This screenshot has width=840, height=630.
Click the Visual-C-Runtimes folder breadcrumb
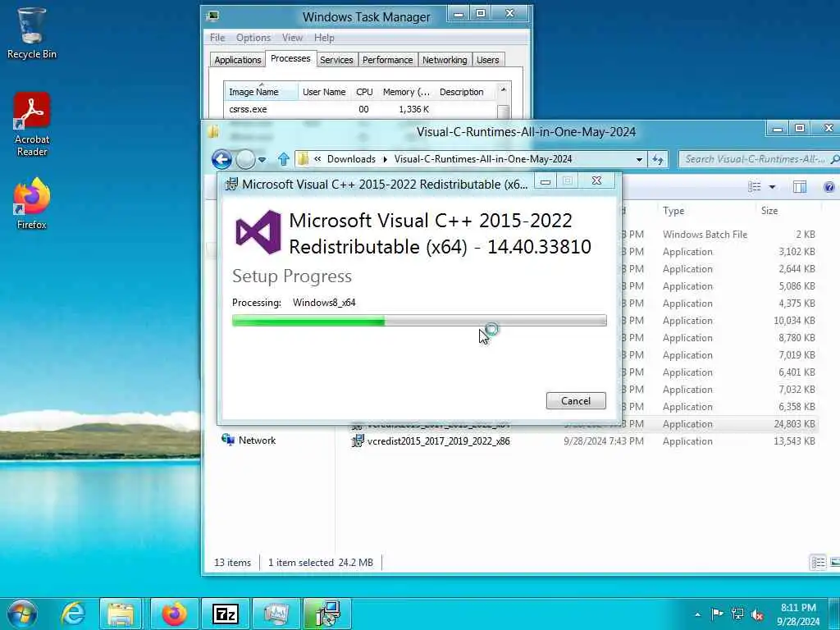coord(482,159)
